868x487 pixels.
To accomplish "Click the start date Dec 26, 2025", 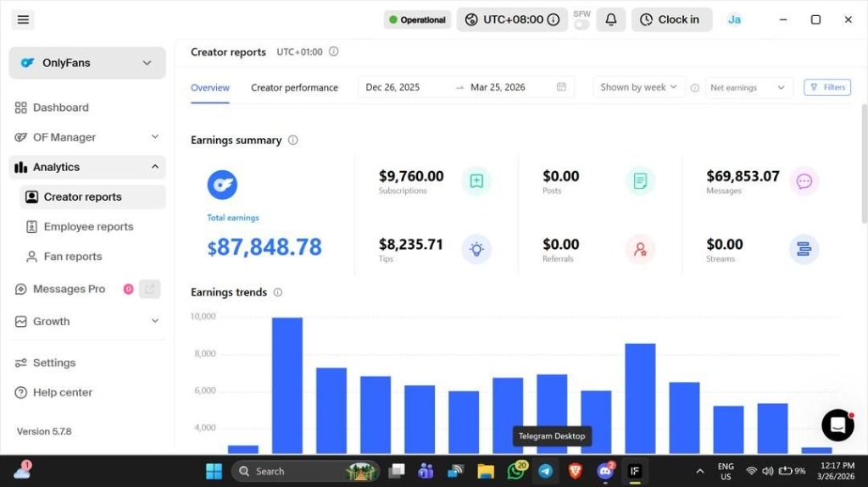I will tap(392, 87).
